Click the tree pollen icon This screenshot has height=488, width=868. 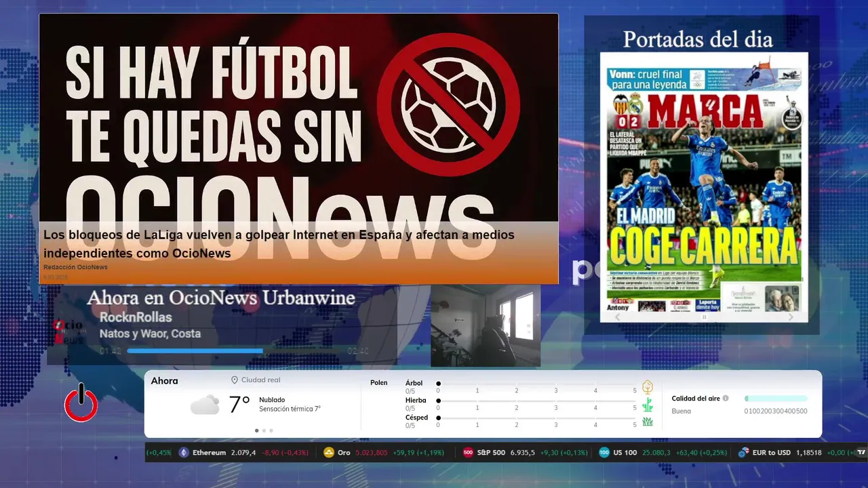648,387
